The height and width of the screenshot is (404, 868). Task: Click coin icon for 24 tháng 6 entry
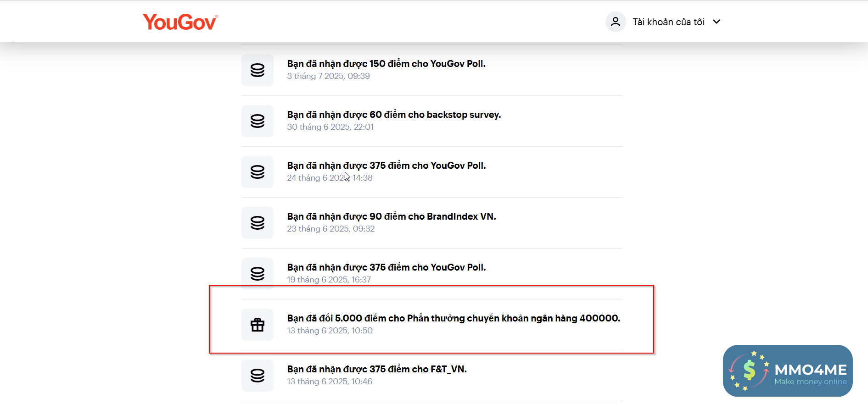258,172
